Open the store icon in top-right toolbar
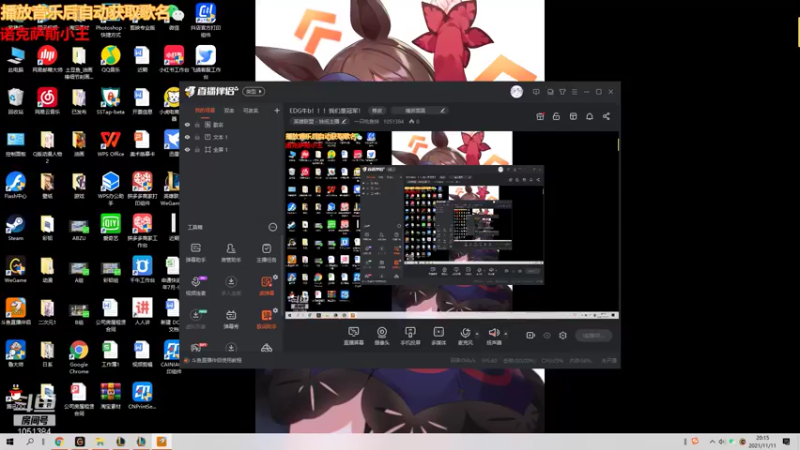This screenshot has width=800, height=450. click(573, 116)
